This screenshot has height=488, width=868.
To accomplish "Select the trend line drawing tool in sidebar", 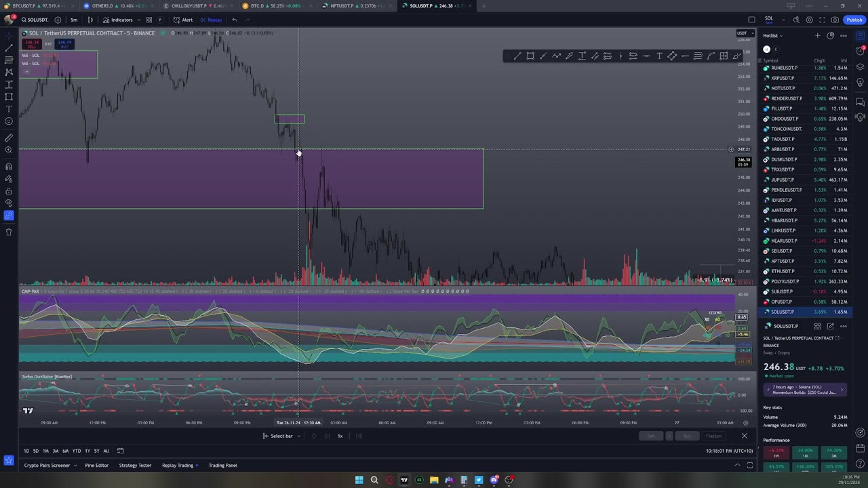I will [x=9, y=47].
